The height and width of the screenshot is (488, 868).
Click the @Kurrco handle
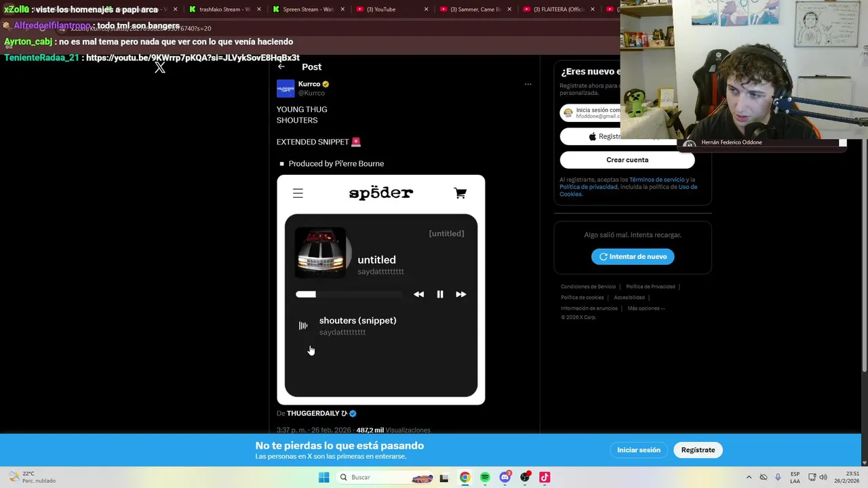[311, 93]
